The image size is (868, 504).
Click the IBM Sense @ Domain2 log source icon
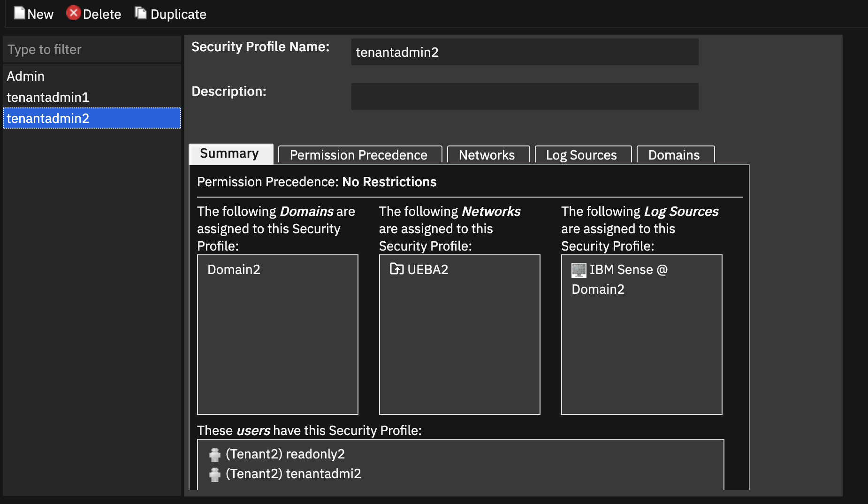click(x=578, y=269)
